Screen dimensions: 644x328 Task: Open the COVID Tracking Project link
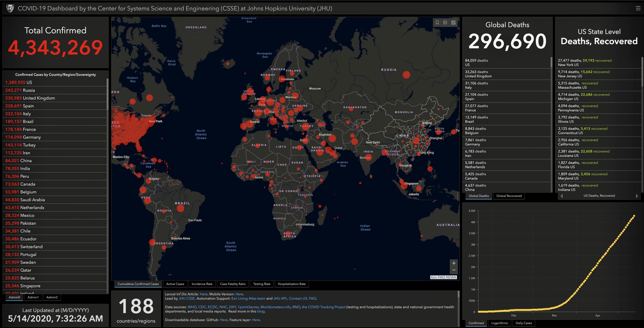coord(324,307)
